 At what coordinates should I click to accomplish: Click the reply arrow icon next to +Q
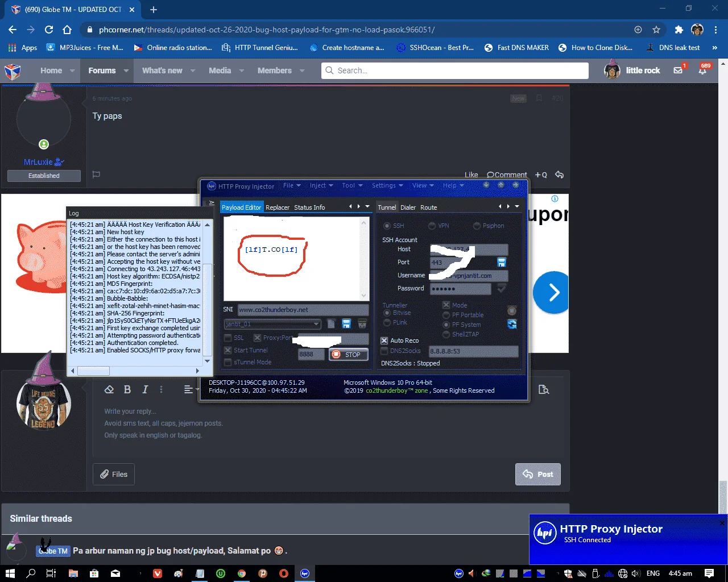(559, 174)
